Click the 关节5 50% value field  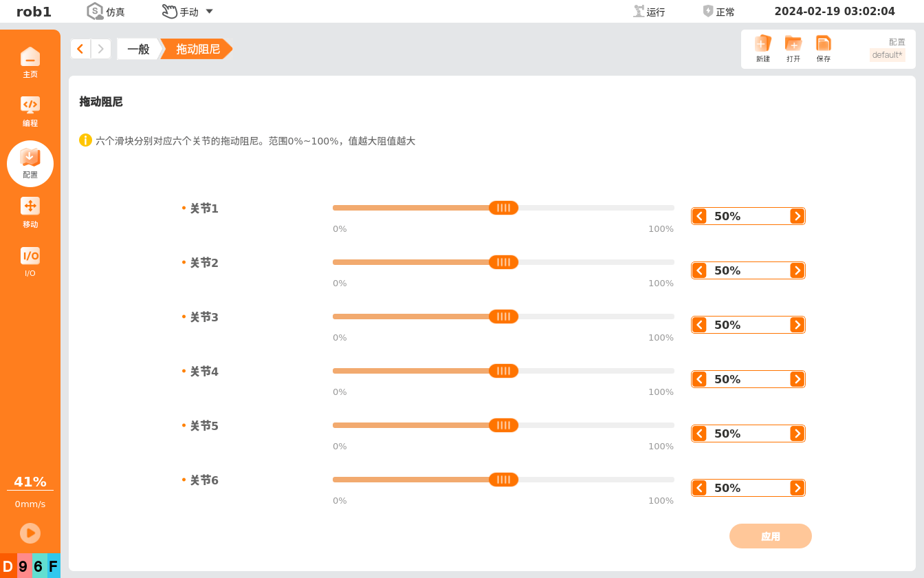point(748,433)
